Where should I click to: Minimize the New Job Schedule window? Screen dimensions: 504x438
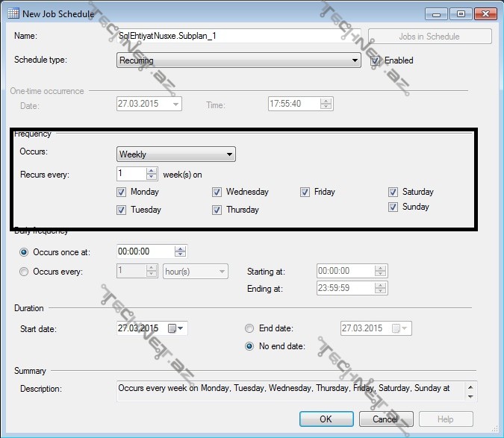tap(436, 14)
